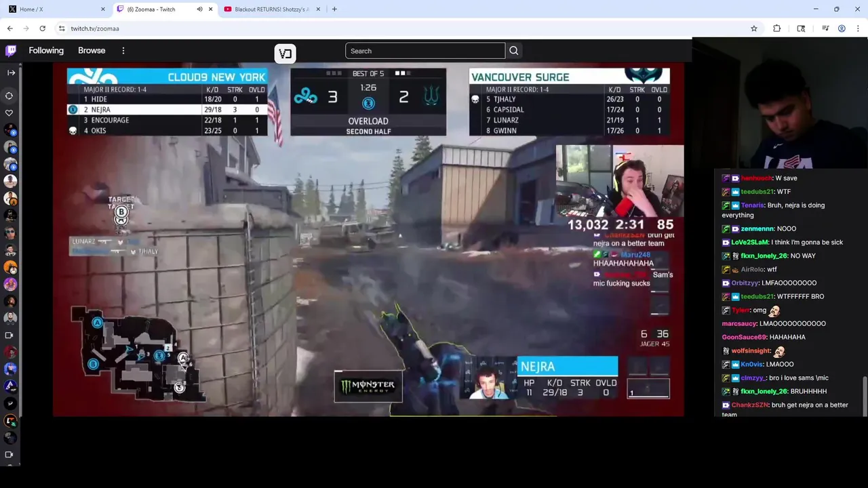Image resolution: width=868 pixels, height=488 pixels.
Task: Click the username wolfsinsight in chat
Action: pyautogui.click(x=751, y=351)
